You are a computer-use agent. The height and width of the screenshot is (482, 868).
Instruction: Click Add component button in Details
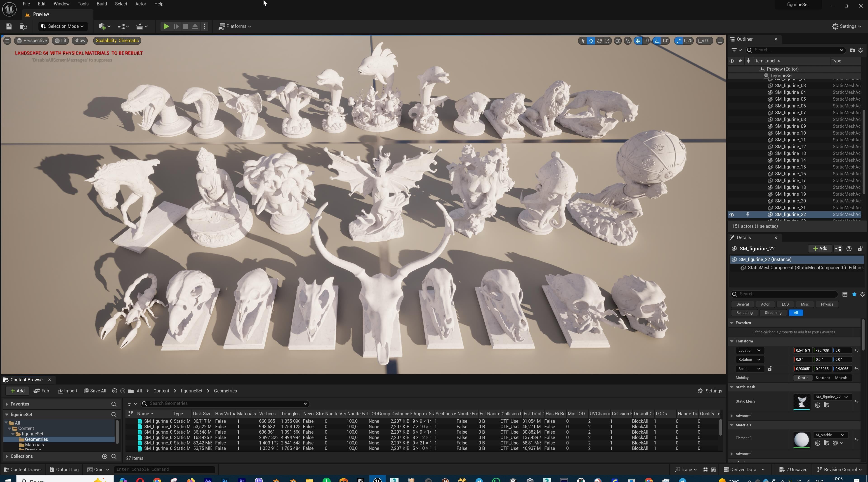point(820,249)
